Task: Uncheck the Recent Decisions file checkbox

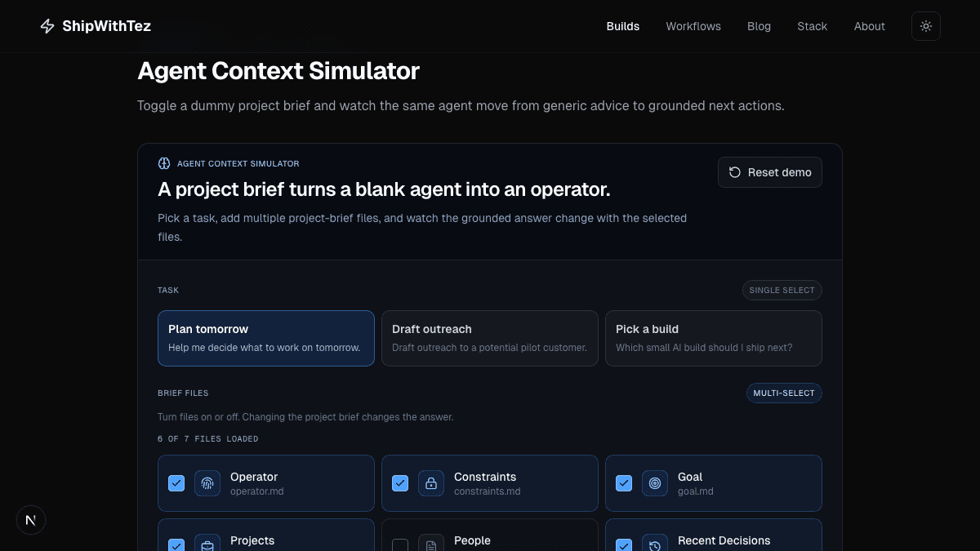Action: (x=624, y=545)
